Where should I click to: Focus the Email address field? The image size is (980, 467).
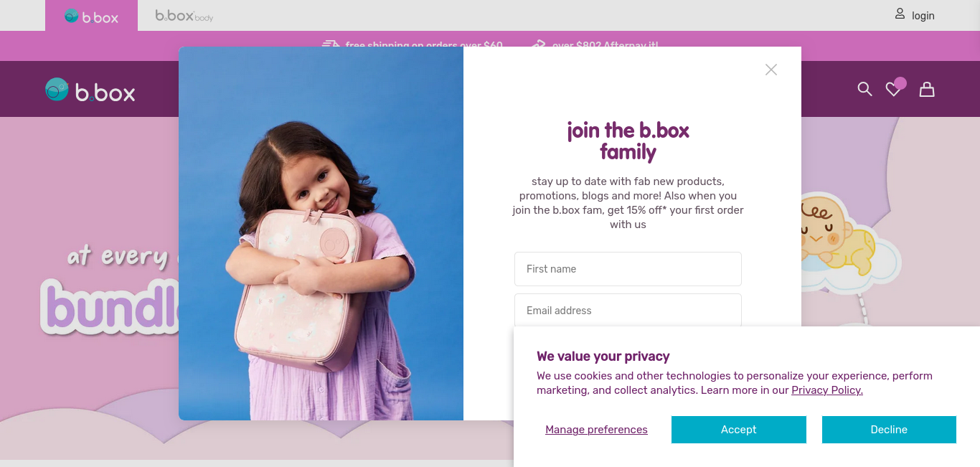point(628,311)
